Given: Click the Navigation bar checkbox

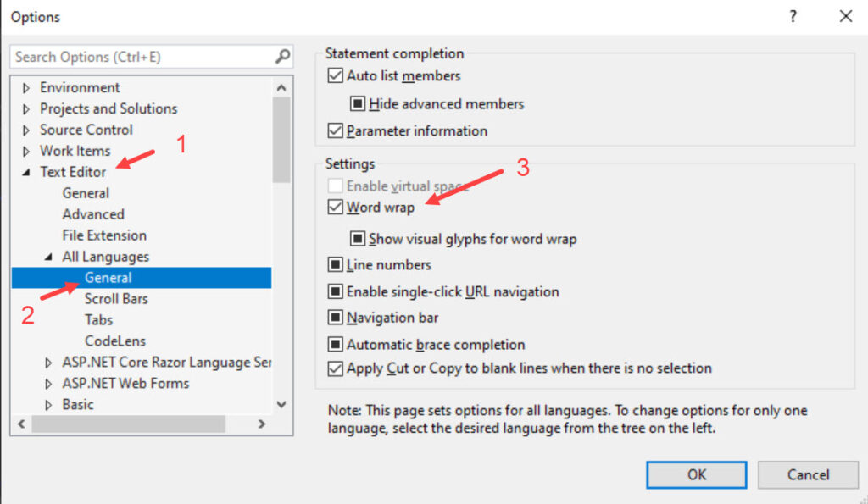Looking at the screenshot, I should pyautogui.click(x=336, y=318).
